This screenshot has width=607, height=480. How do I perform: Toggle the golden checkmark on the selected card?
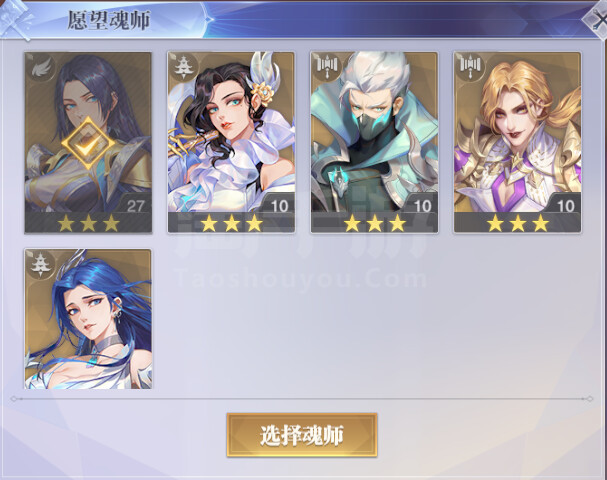tap(88, 143)
